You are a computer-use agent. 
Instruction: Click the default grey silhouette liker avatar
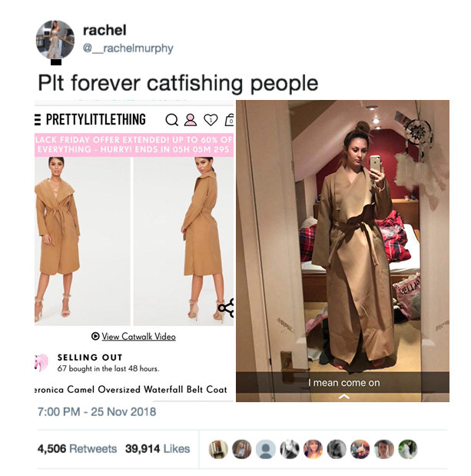[266, 449]
